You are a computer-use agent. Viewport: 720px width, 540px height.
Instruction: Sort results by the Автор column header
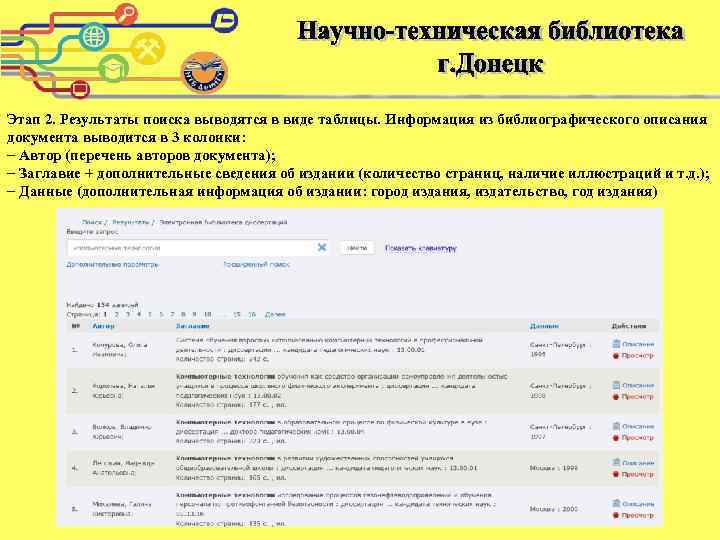(x=103, y=326)
